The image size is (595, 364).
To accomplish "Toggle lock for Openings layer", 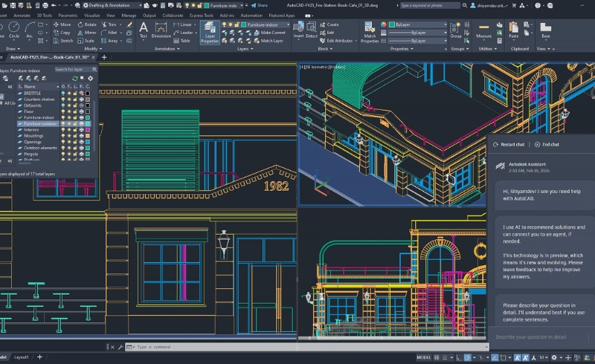I will point(75,142).
